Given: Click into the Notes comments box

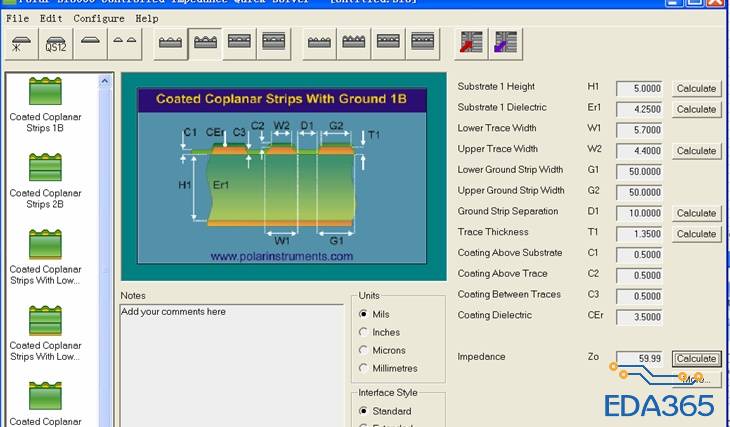Looking at the screenshot, I should click(231, 366).
